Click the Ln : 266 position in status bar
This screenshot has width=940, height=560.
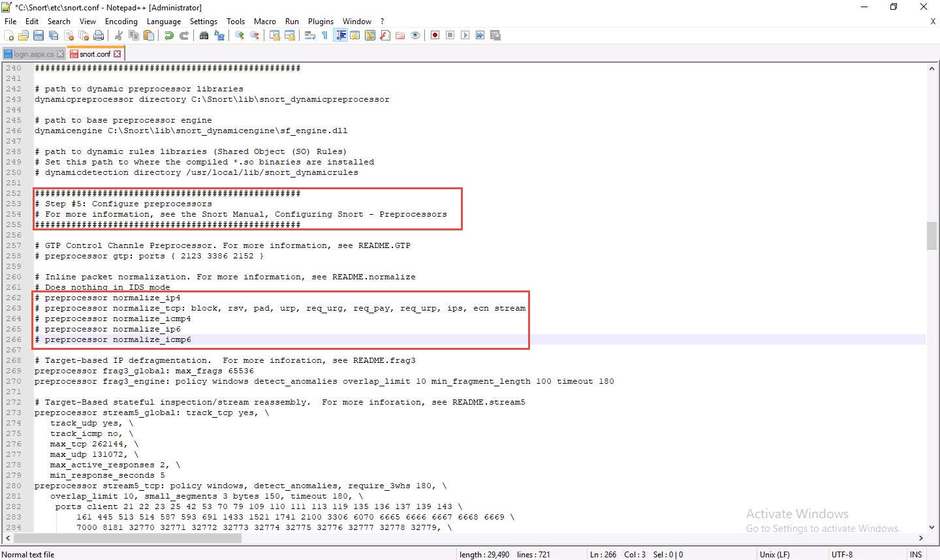coord(603,555)
